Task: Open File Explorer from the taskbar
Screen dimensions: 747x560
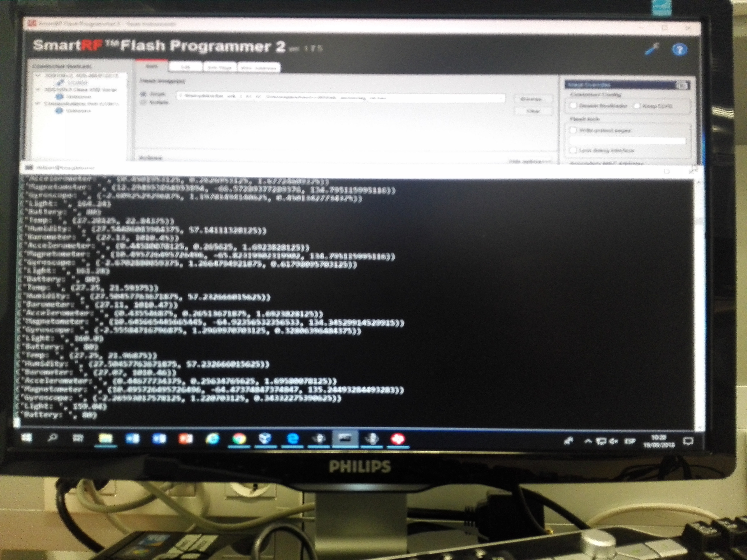Action: 105,438
